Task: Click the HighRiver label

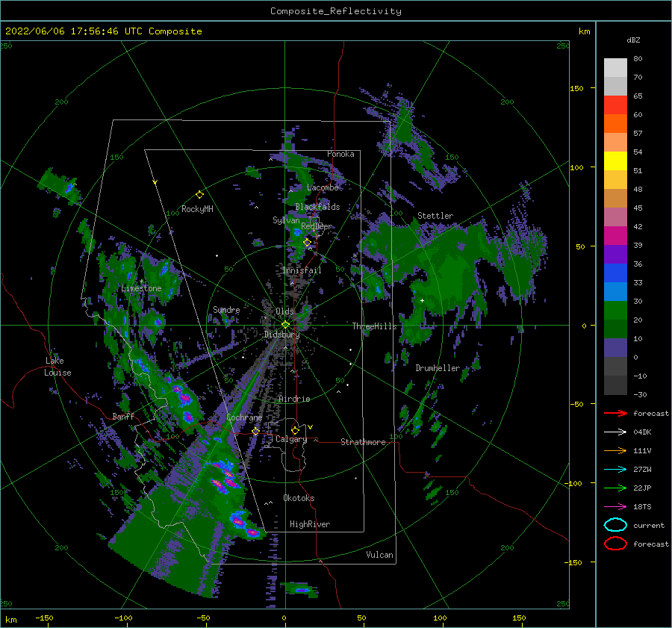Action: (x=310, y=524)
